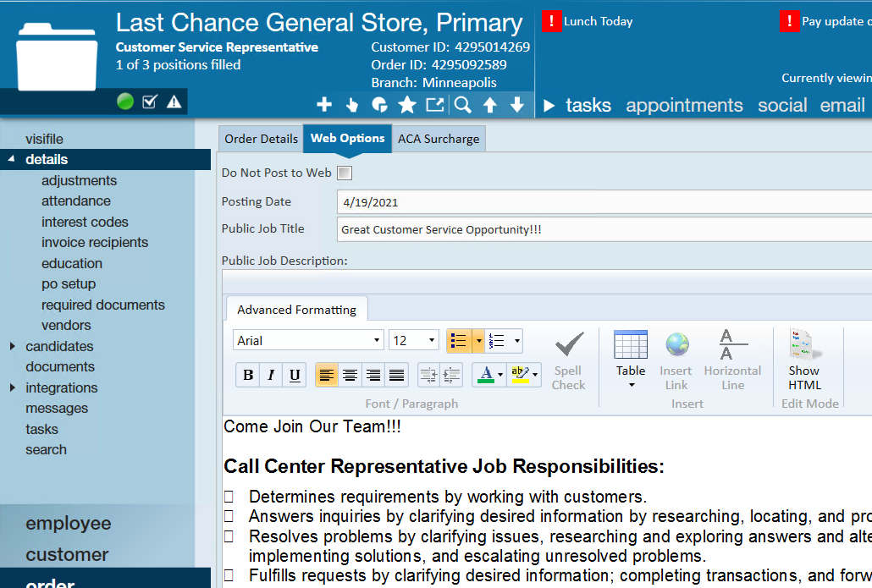Align text right
Image resolution: width=872 pixels, height=588 pixels.
point(373,375)
